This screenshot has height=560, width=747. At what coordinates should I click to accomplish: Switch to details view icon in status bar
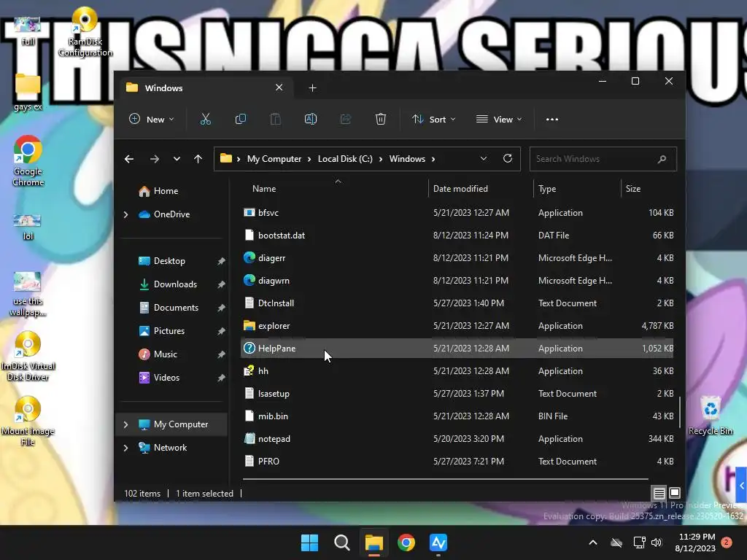(659, 493)
